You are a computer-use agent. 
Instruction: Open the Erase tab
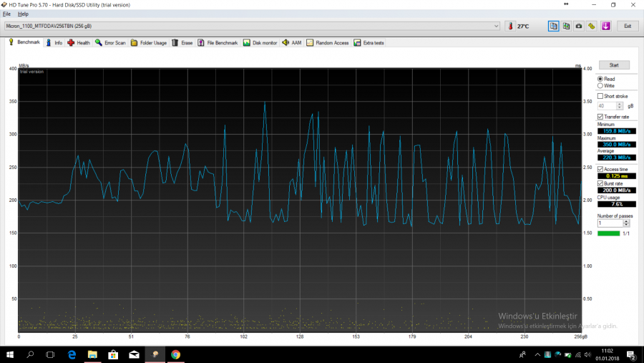point(182,43)
